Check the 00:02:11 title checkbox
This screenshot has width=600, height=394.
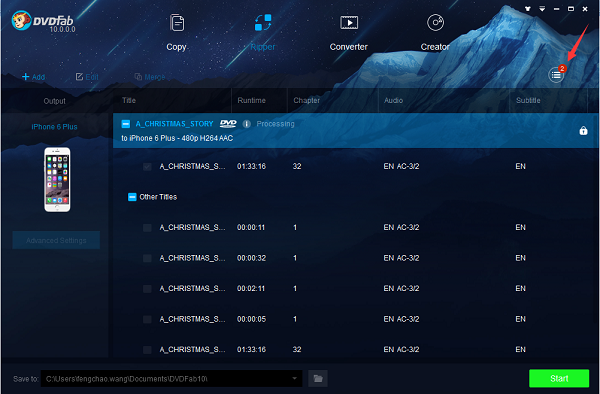coord(147,288)
